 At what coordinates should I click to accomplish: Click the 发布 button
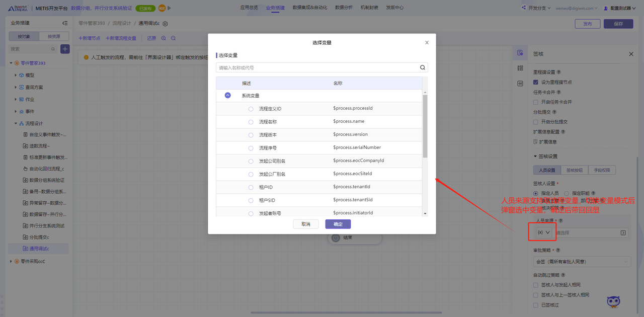[588, 24]
